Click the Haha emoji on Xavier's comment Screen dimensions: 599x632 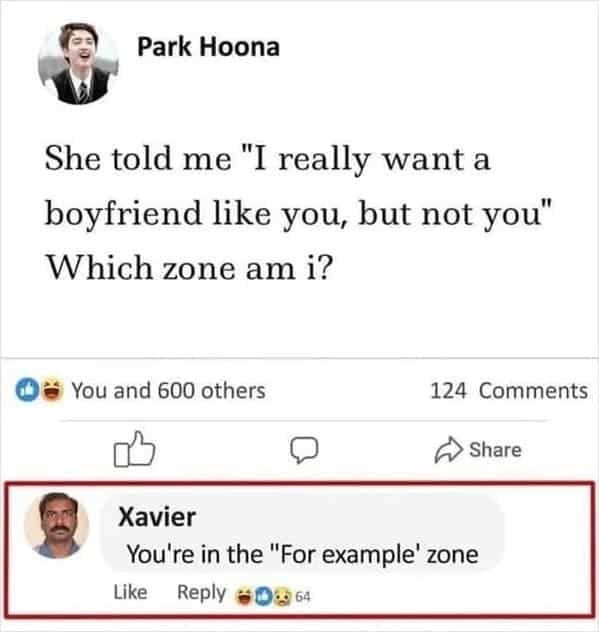click(244, 597)
